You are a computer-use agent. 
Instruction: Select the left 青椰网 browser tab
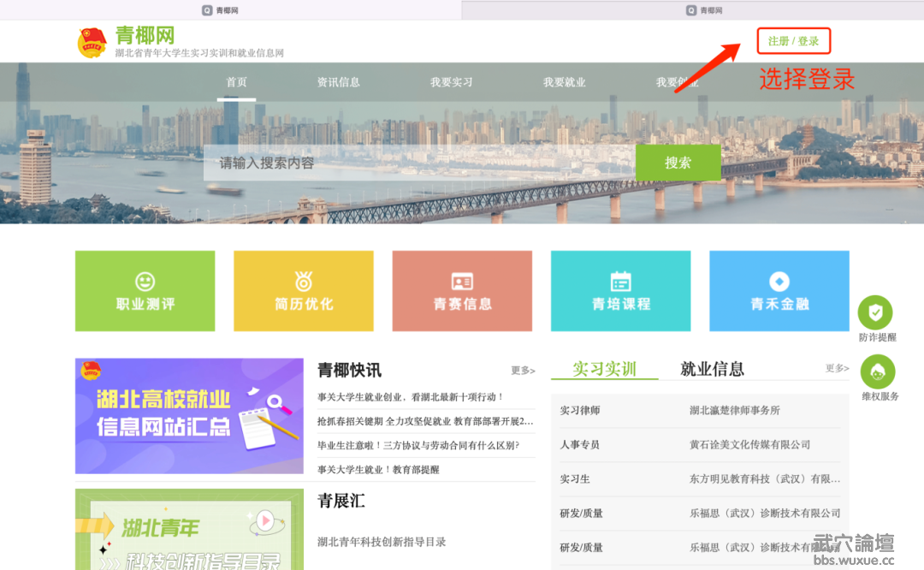point(221,10)
